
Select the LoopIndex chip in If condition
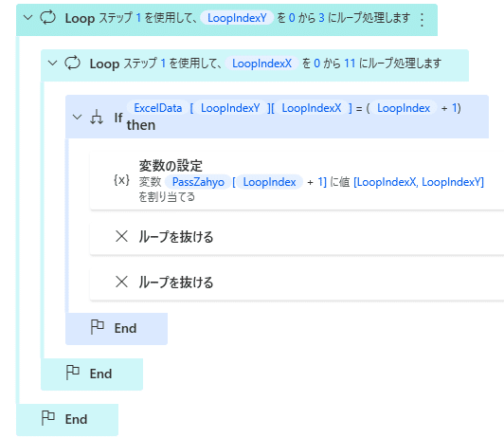(404, 108)
